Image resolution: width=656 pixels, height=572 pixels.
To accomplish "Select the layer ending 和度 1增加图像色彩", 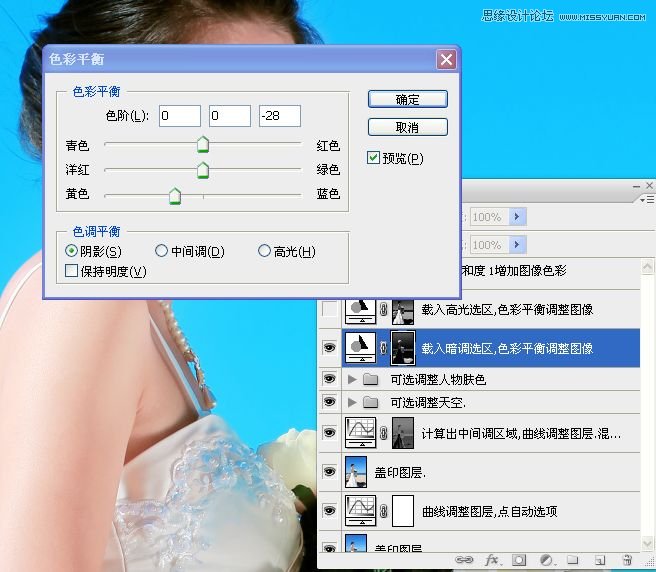I will (x=514, y=271).
